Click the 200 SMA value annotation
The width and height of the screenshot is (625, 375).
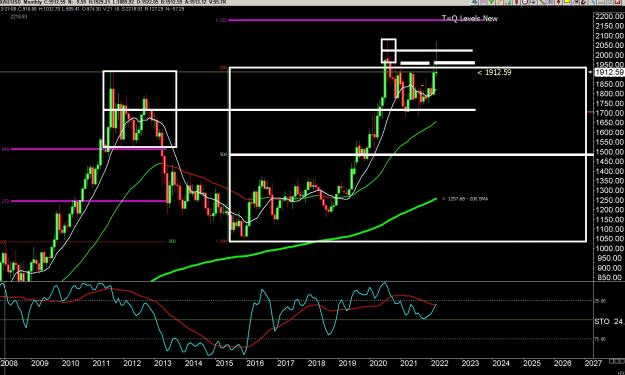pyautogui.click(x=465, y=198)
